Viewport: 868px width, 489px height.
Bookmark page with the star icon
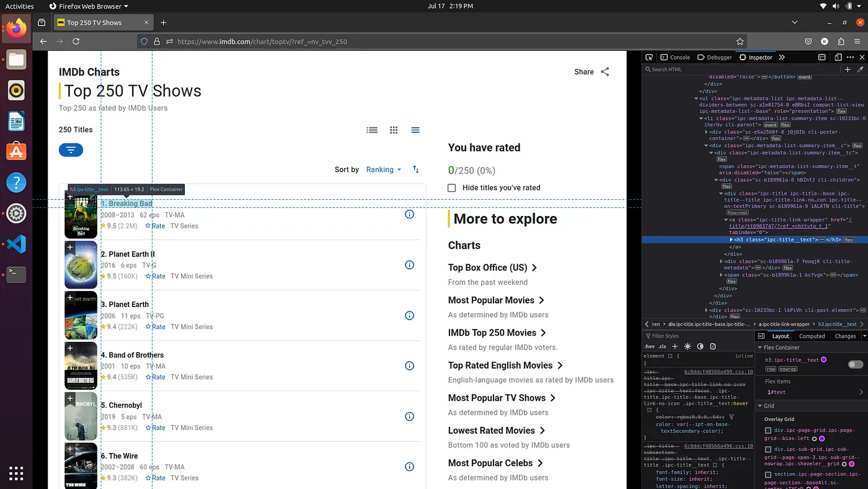[x=740, y=42]
